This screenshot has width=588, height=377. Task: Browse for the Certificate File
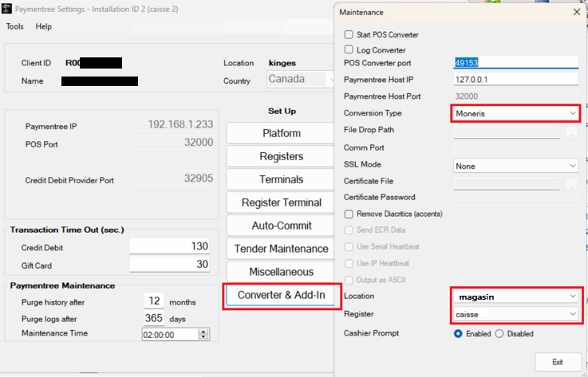(x=571, y=183)
